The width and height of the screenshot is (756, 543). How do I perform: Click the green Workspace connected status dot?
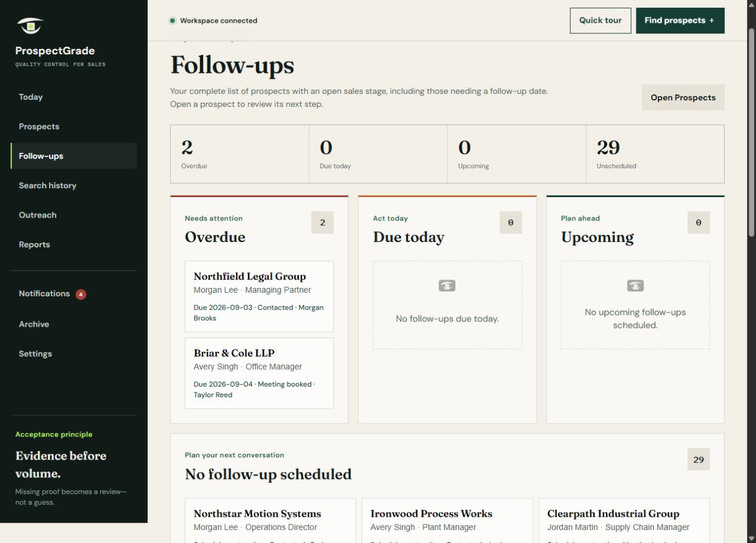(x=173, y=20)
